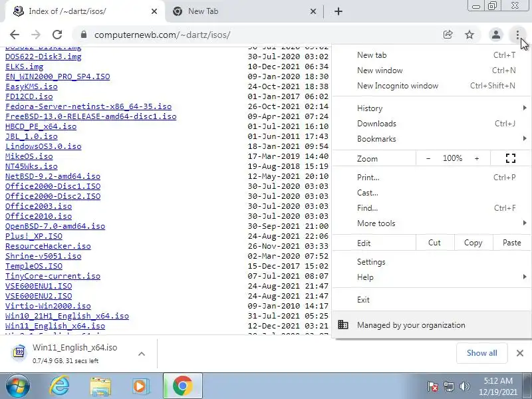
Task: Launch Internet Explorer from the taskbar
Action: (59, 386)
